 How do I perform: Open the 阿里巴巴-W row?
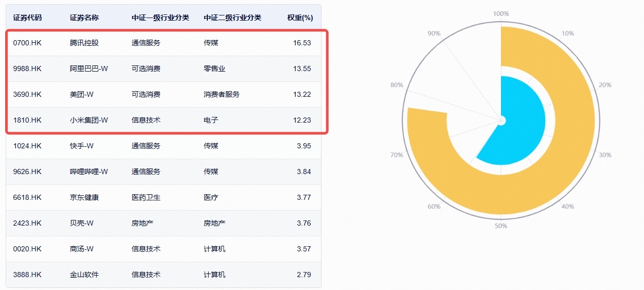164,69
